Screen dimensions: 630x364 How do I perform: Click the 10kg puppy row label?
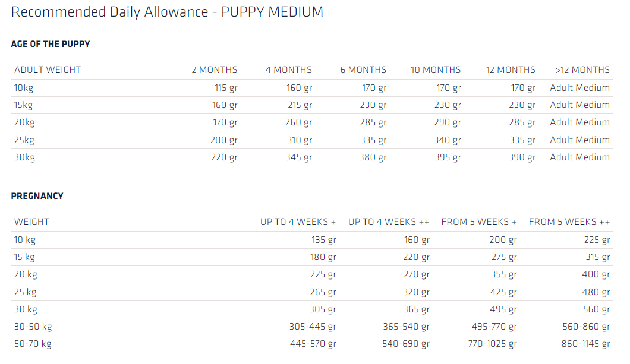click(x=24, y=88)
